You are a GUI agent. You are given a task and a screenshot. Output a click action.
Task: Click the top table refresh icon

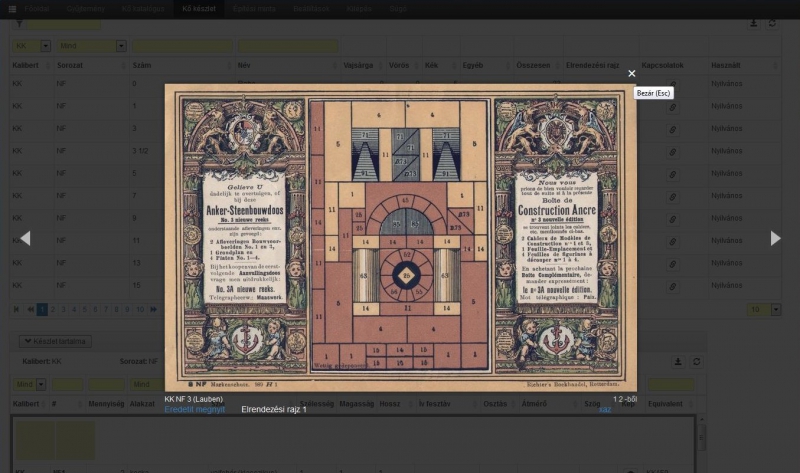pos(772,23)
